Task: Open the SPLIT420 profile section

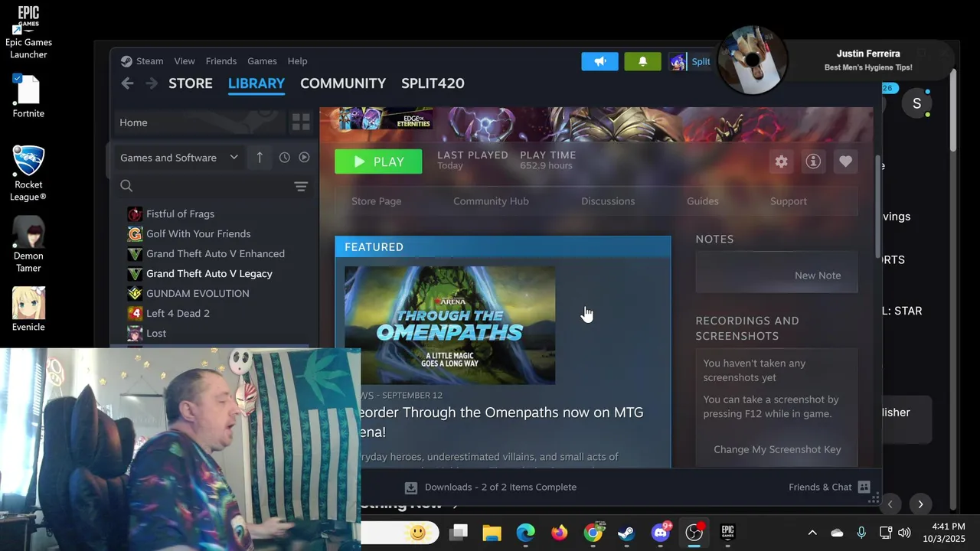Action: 433,83
